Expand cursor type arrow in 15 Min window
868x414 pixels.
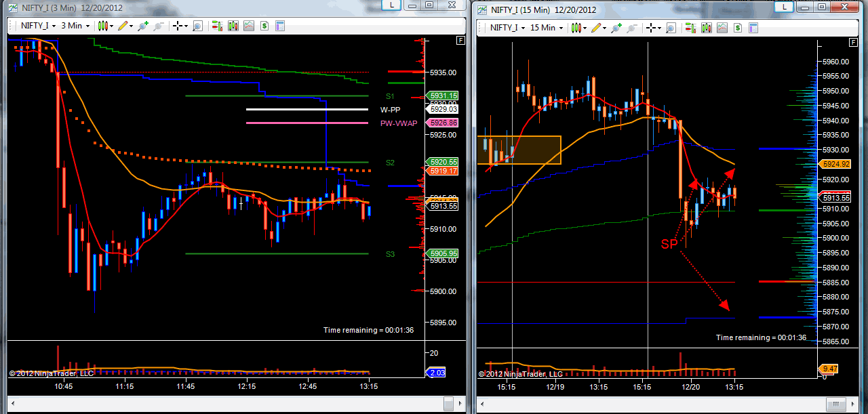(x=659, y=28)
